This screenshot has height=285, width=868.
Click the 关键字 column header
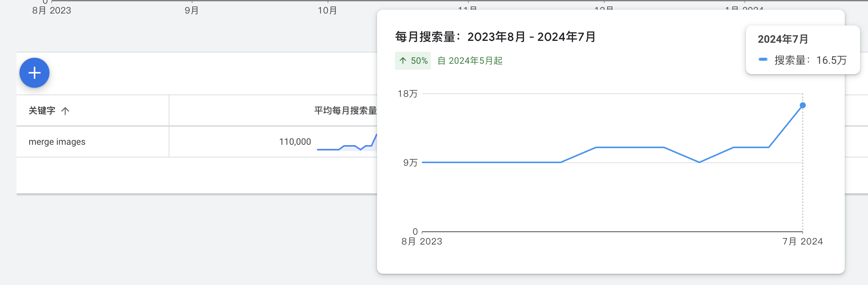(x=42, y=111)
